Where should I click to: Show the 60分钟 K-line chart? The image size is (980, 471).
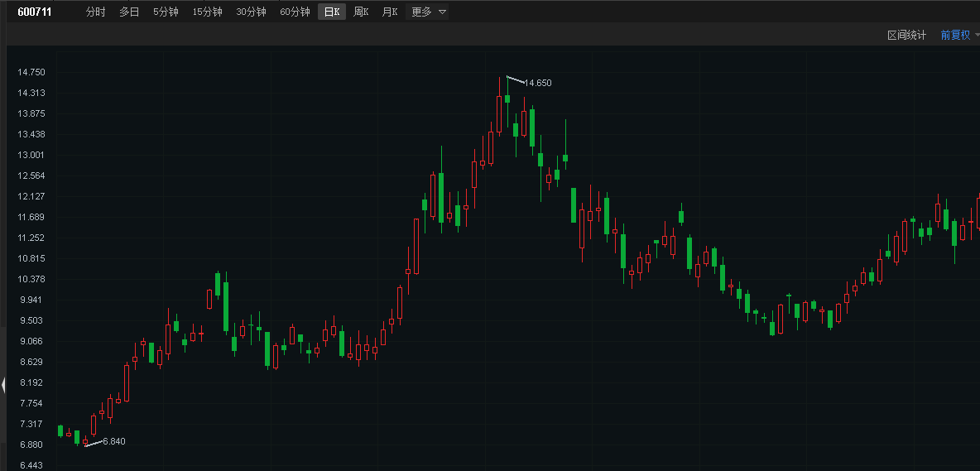[295, 12]
